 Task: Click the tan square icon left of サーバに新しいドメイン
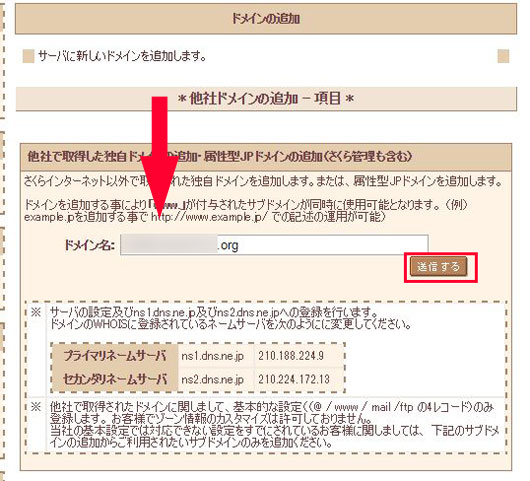[x=29, y=56]
